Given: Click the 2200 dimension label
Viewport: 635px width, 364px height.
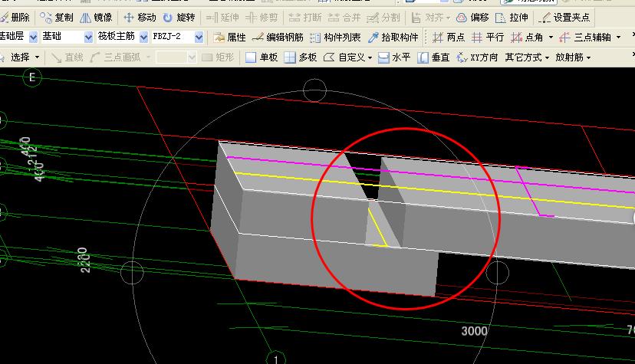Looking at the screenshot, I should 84,260.
